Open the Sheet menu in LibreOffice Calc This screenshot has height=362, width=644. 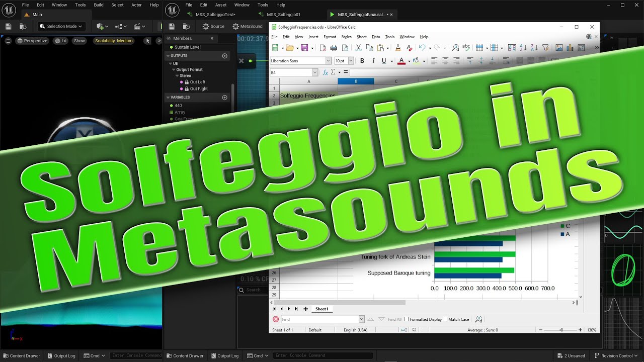[x=362, y=37]
